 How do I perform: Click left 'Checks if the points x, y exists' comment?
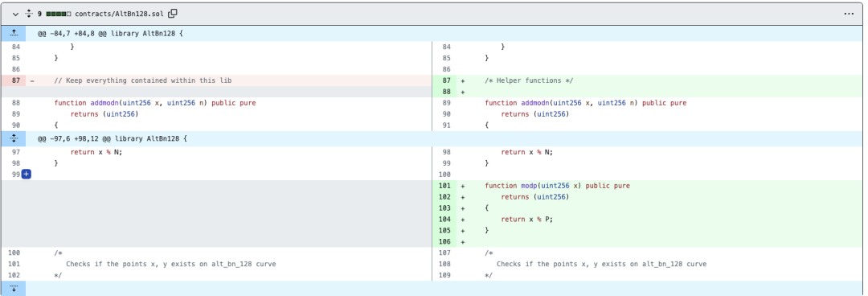(170, 264)
